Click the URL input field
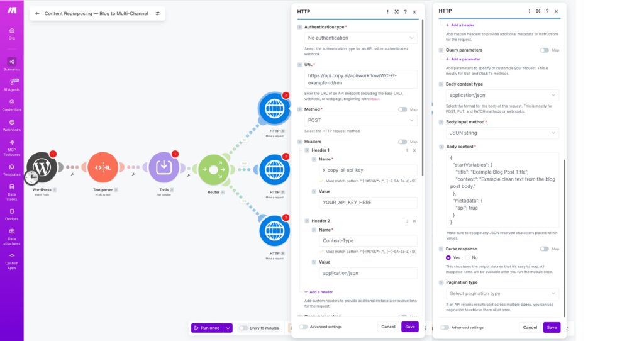644x341 pixels. [360, 79]
